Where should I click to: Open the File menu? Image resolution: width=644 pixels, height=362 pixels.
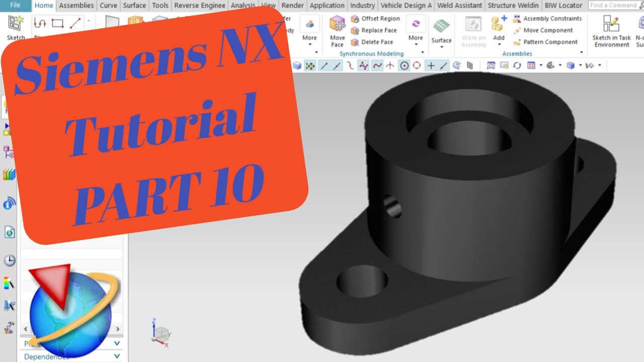[15, 5]
